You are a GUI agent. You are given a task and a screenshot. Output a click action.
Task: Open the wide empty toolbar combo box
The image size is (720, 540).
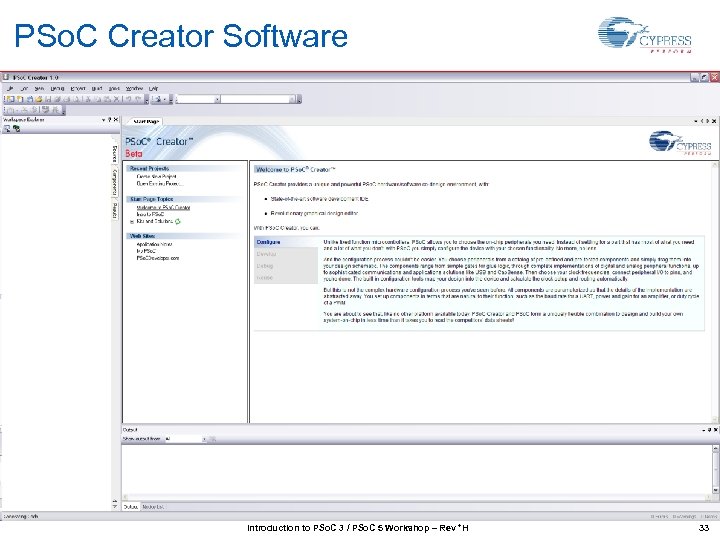tap(258, 99)
